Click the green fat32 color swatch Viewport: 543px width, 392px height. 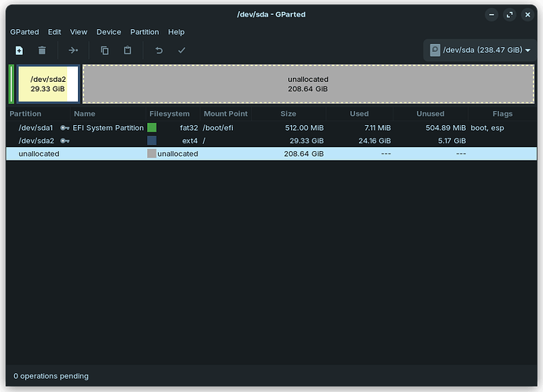click(x=152, y=128)
